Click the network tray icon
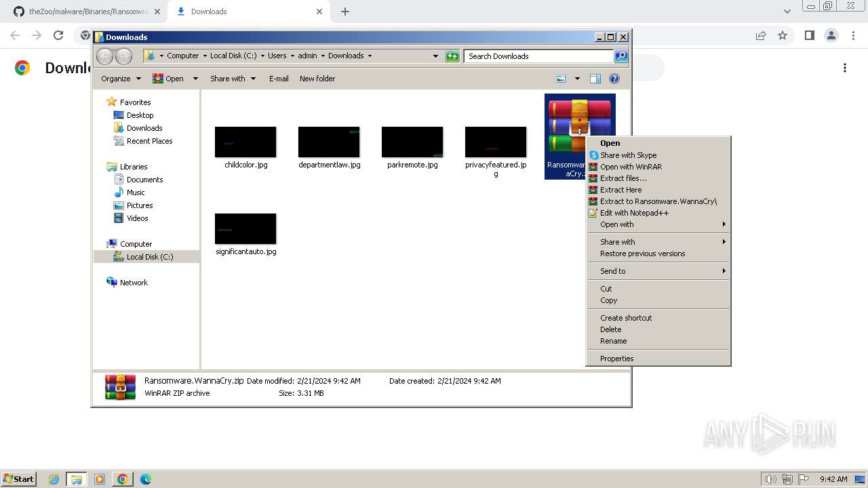 [x=787, y=479]
